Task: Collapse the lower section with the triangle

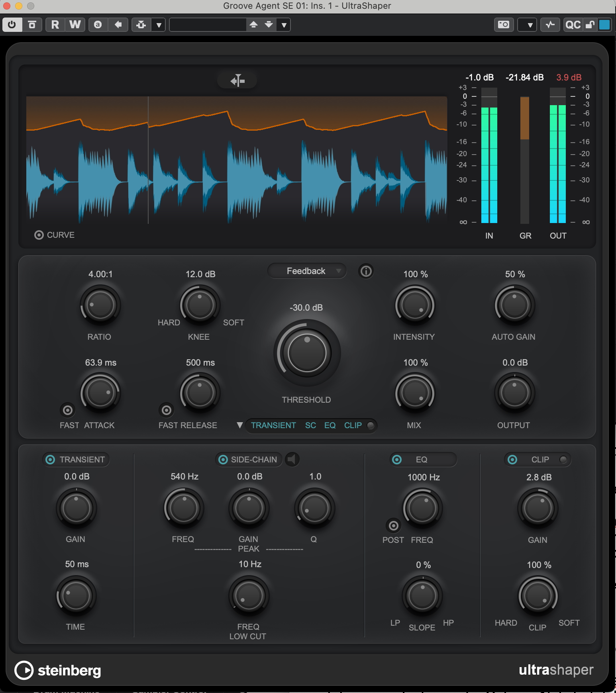Action: [239, 425]
